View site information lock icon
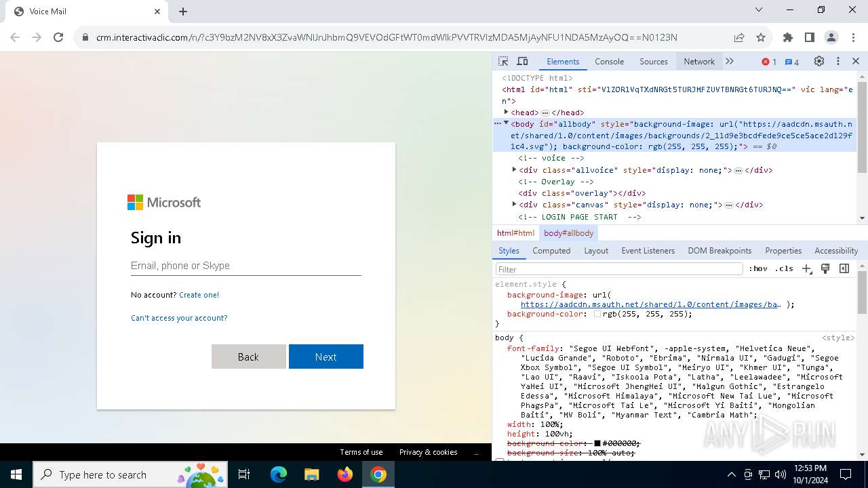Viewport: 868px width, 488px height. pos(85,37)
